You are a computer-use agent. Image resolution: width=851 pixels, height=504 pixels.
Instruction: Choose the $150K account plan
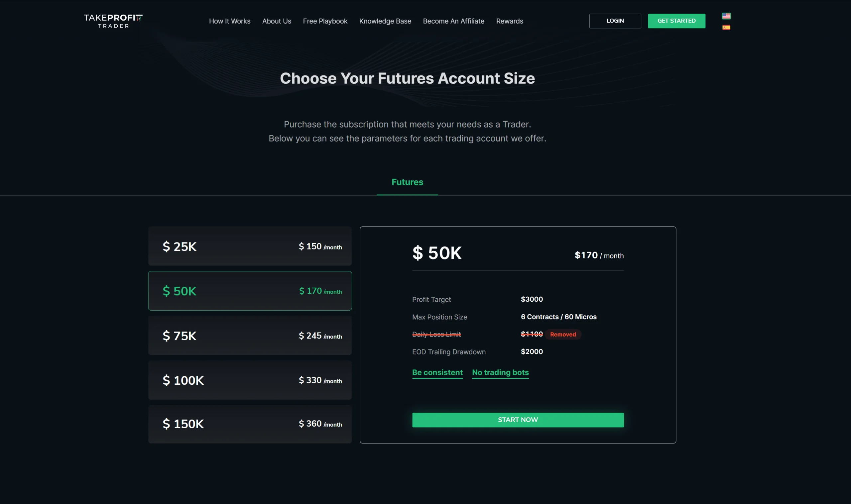(250, 424)
